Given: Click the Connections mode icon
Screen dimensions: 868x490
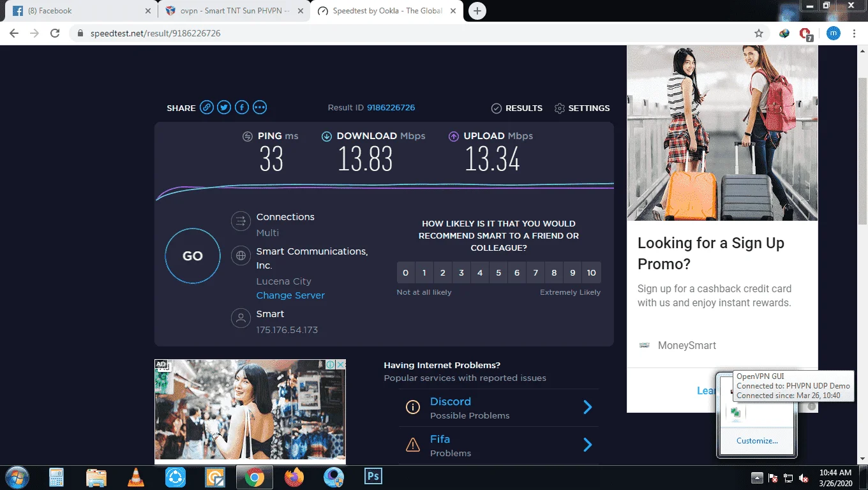Looking at the screenshot, I should [x=241, y=221].
